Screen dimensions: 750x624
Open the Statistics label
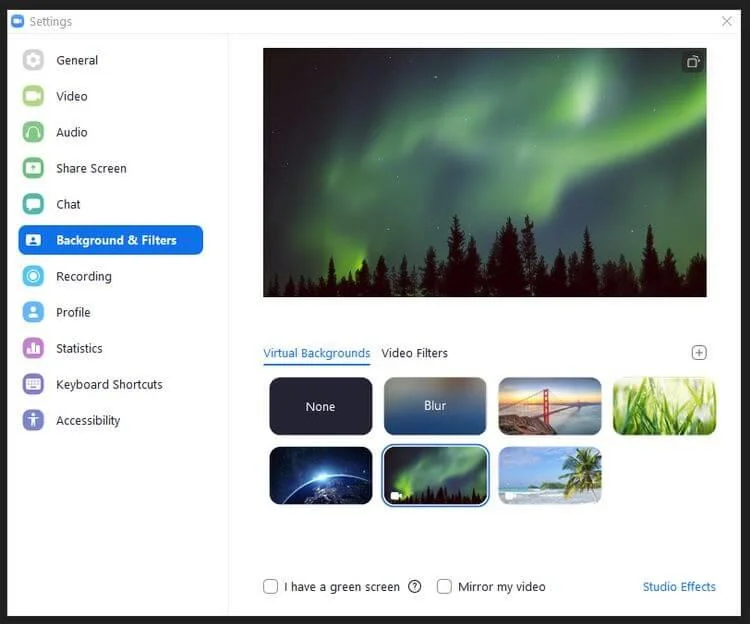tap(79, 349)
